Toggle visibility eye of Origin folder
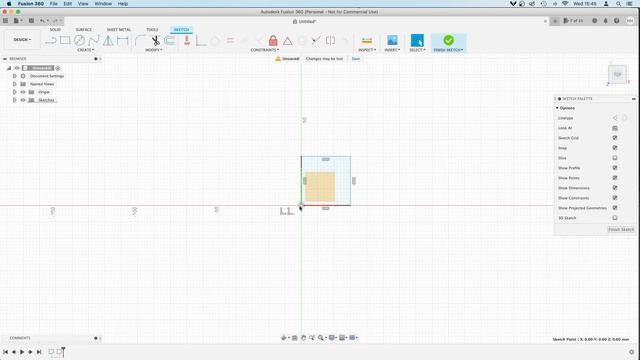Viewport: 640px width, 360px height. pos(23,92)
